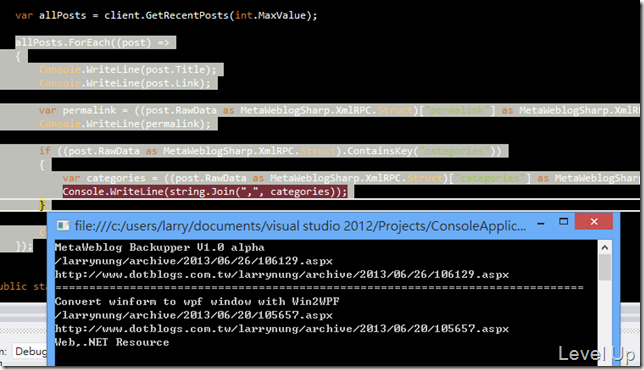
Task: Click the 'var permalink' declaration line
Action: (339, 110)
